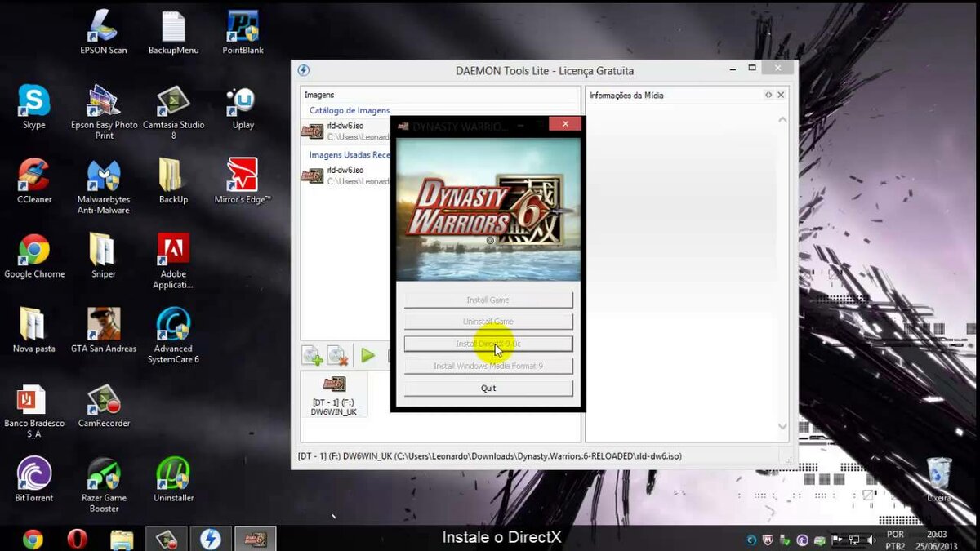Image resolution: width=980 pixels, height=551 pixels.
Task: Click the DAEMON Tools lightning title bar icon
Action: tap(304, 70)
